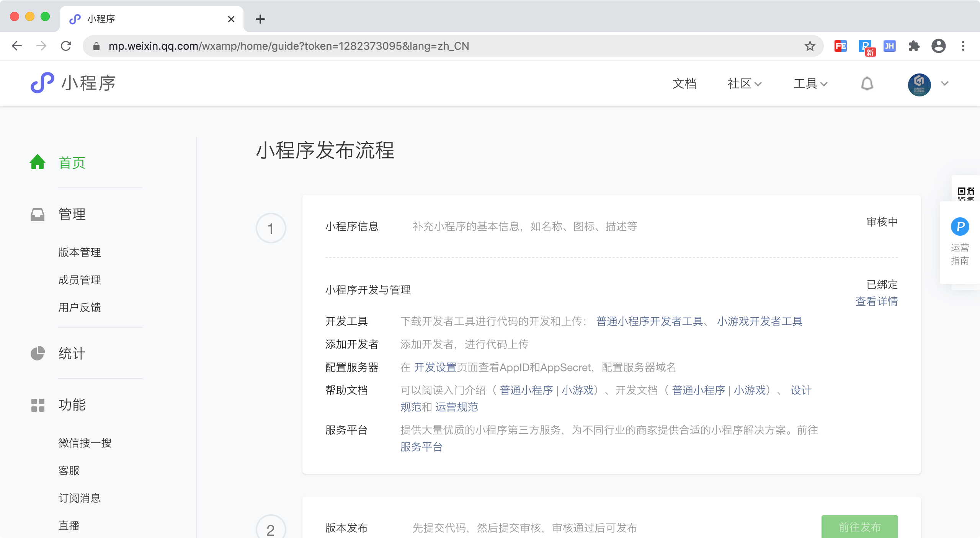Screen dimensions: 980x538
Task: Bookmark page with the star icon
Action: point(810,46)
